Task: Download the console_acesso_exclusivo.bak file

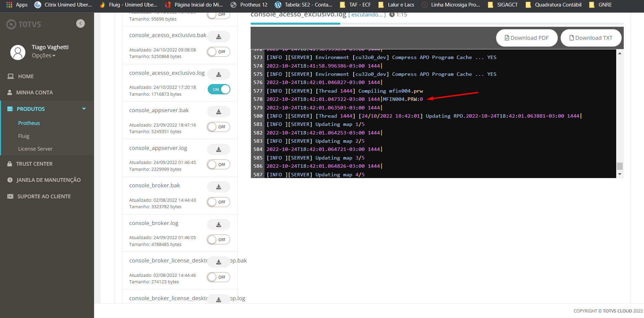Action: pyautogui.click(x=218, y=36)
